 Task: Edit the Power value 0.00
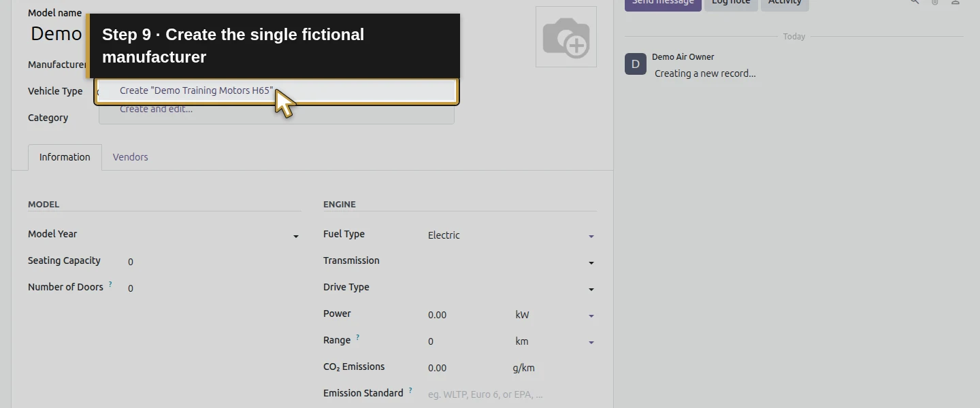[466, 315]
